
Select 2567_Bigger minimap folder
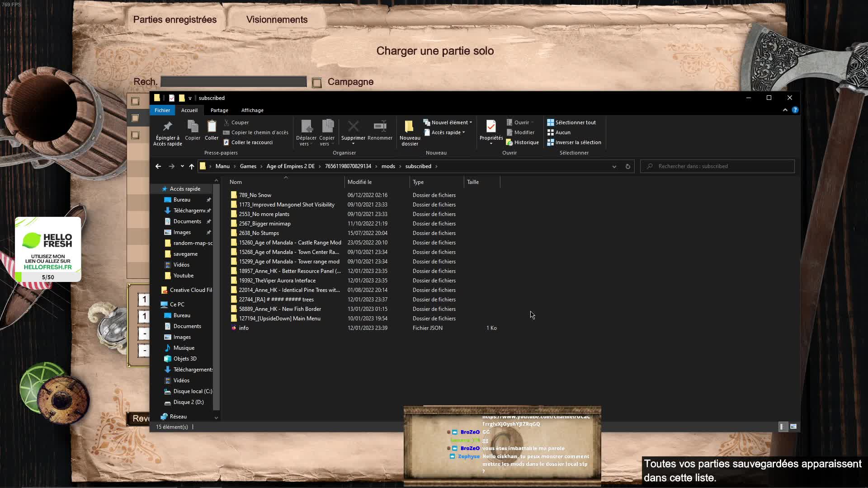265,224
